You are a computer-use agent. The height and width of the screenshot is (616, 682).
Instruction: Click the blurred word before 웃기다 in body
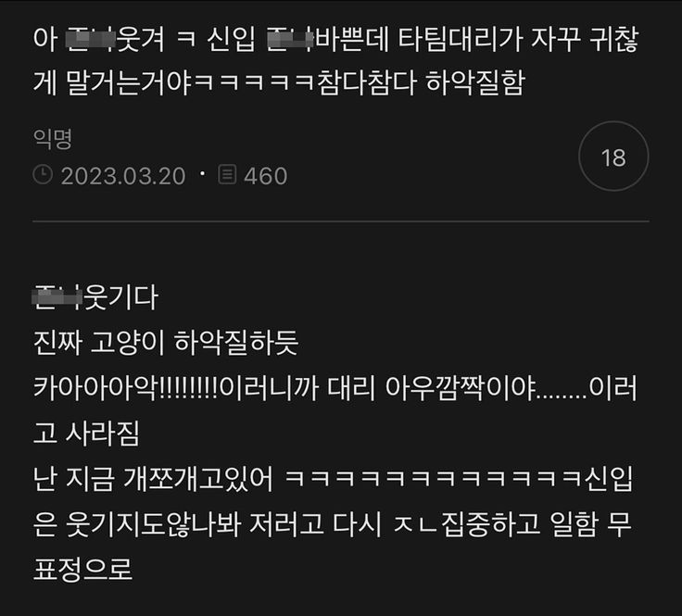coord(57,297)
